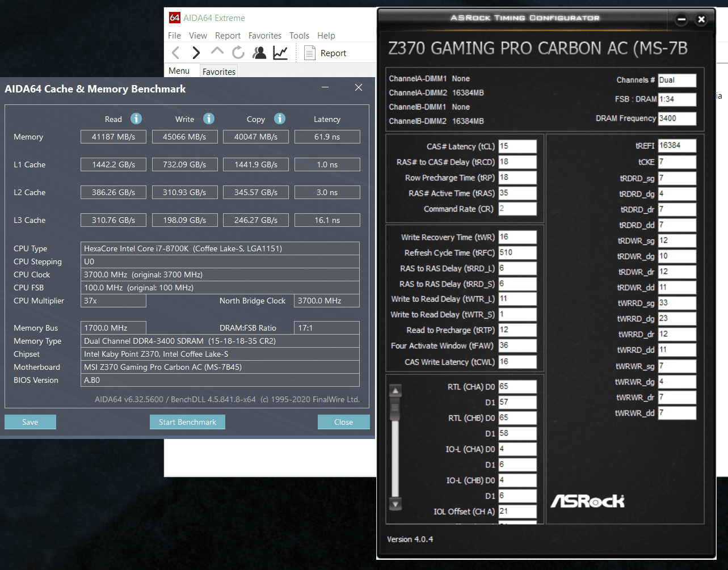Click the Write Recovery Time (tWR) field

pyautogui.click(x=517, y=237)
